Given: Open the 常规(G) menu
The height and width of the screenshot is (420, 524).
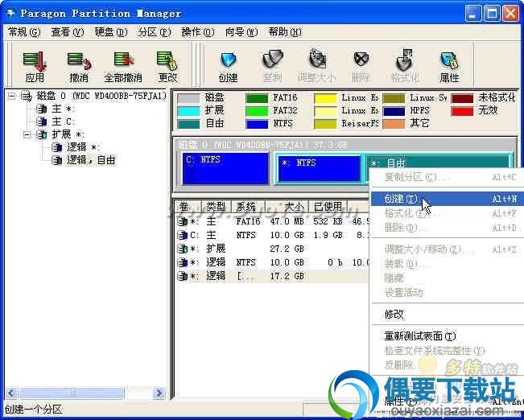Looking at the screenshot, I should [24, 32].
